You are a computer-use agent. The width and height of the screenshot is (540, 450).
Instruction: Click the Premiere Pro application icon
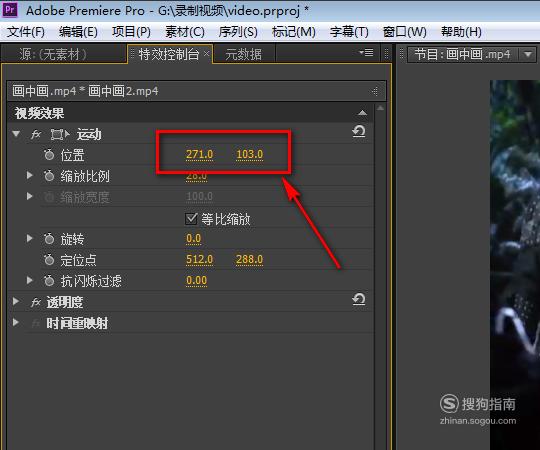pyautogui.click(x=10, y=10)
